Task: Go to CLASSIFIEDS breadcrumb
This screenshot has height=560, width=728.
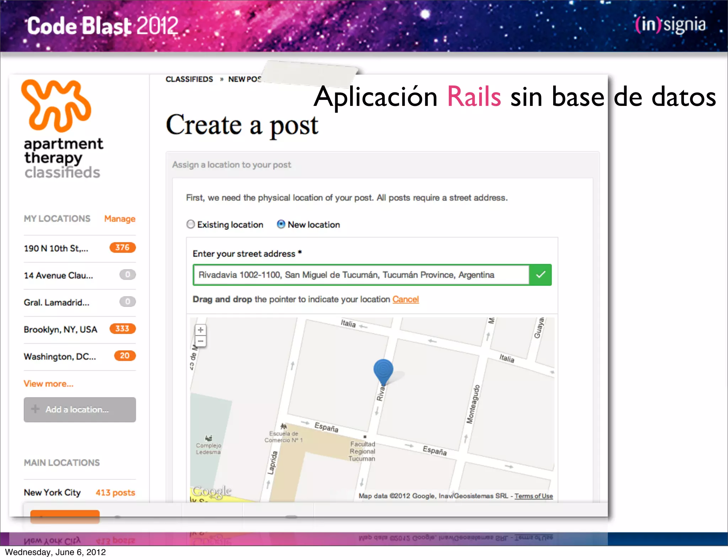Action: click(189, 79)
